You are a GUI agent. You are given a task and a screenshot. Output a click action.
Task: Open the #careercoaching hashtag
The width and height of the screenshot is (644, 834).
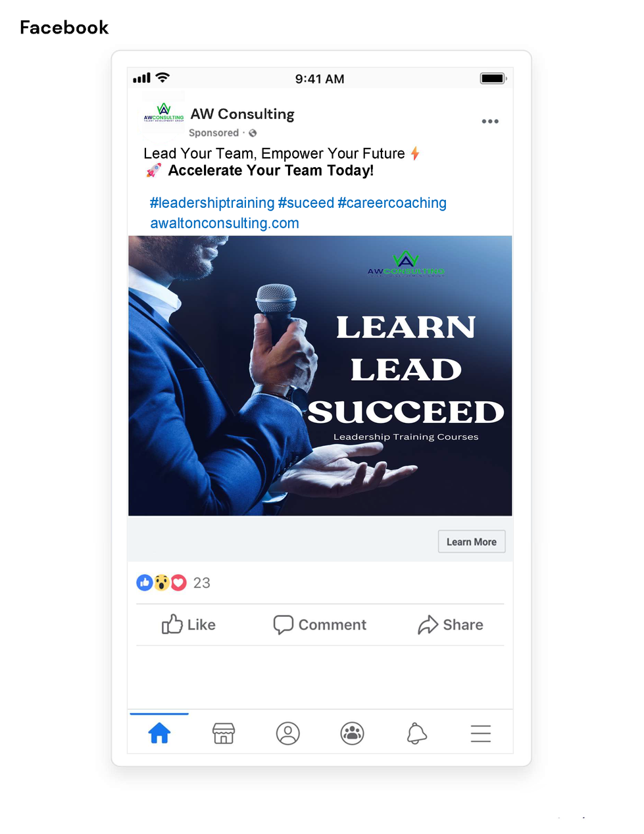pyautogui.click(x=392, y=203)
